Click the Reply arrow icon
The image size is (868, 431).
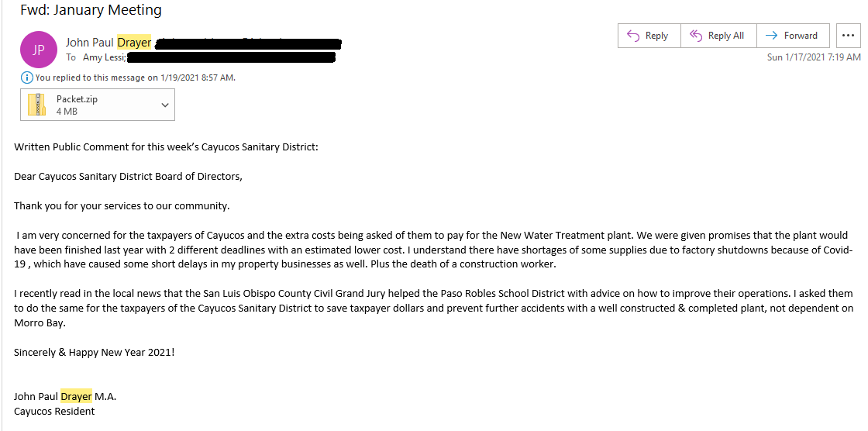(x=633, y=36)
